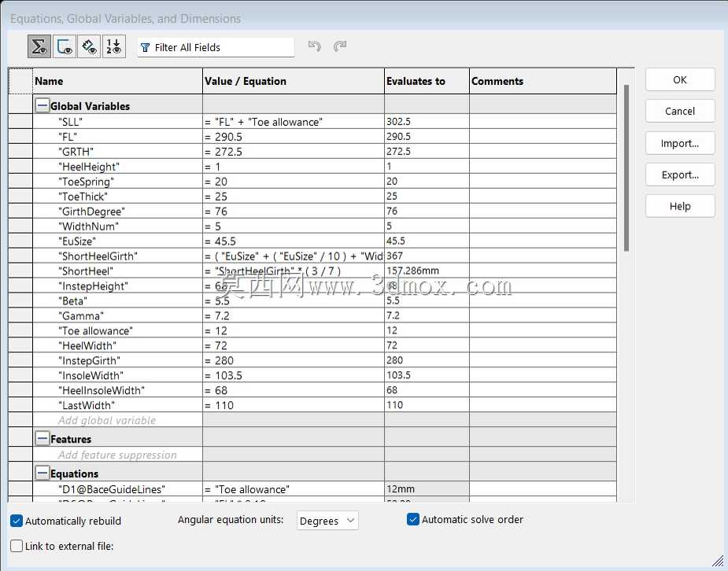Open Angular equation units Degrees dropdown
Screen dimensions: 728x571
coord(327,521)
